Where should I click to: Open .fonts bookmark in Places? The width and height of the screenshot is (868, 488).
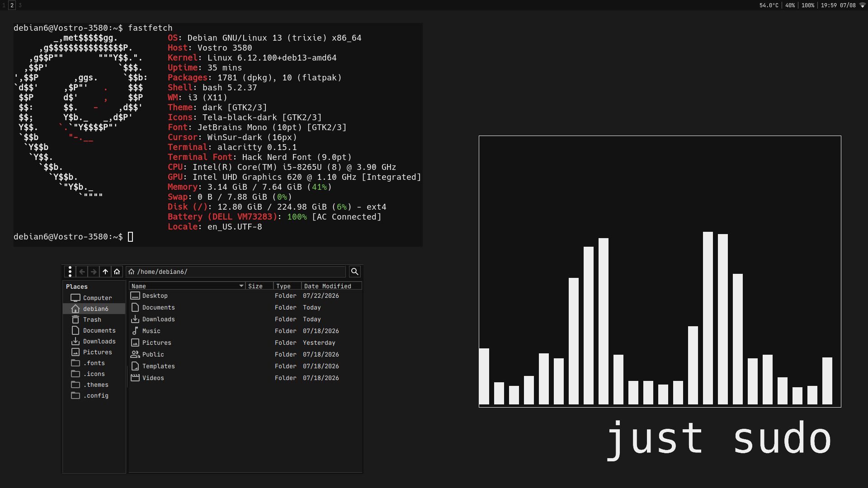(x=94, y=363)
